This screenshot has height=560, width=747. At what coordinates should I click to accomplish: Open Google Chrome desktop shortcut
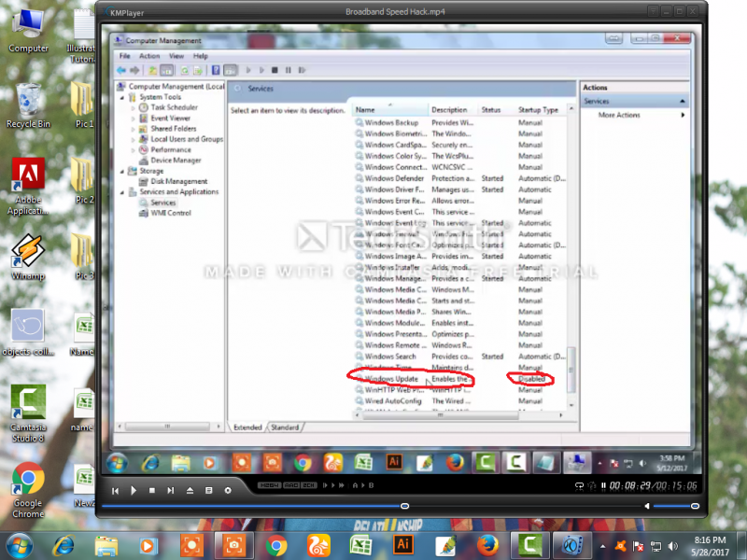tap(28, 489)
